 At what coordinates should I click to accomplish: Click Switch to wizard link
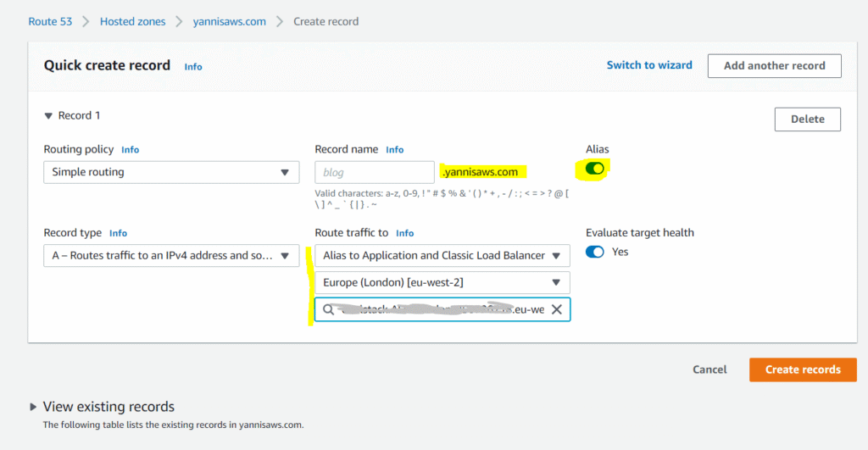[x=649, y=65]
